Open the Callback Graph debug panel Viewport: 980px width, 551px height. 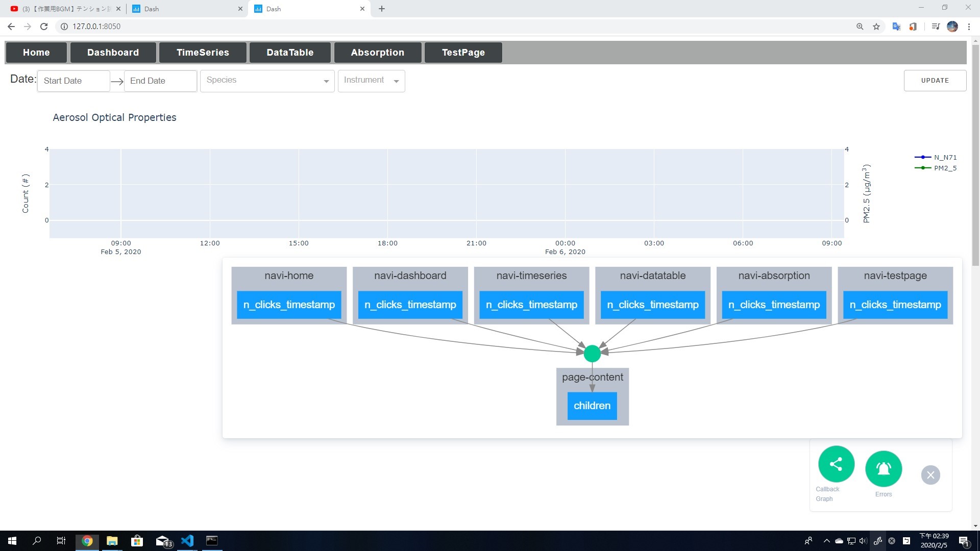click(836, 464)
